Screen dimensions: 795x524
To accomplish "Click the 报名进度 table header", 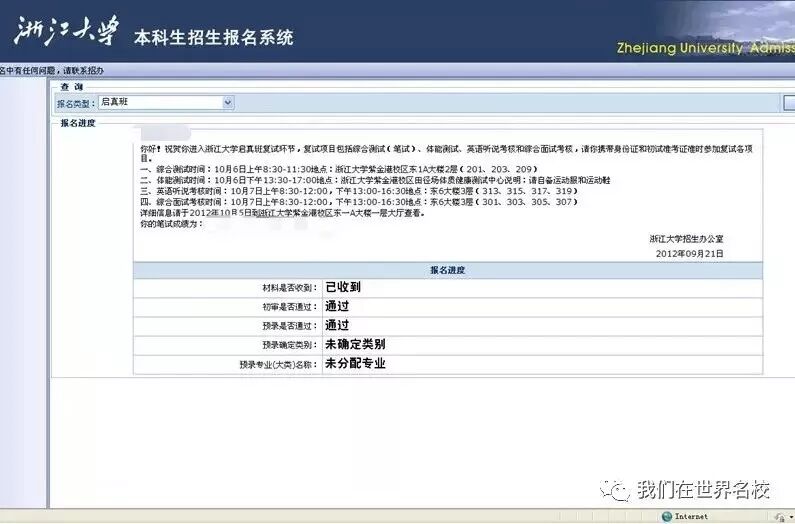I will coord(448,270).
